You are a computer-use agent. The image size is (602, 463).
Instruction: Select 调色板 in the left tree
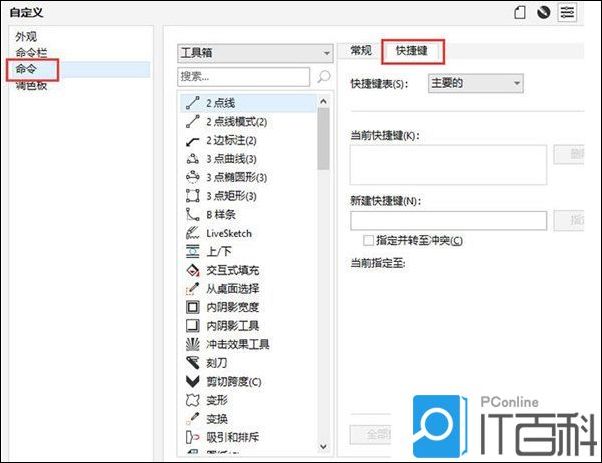point(31,85)
